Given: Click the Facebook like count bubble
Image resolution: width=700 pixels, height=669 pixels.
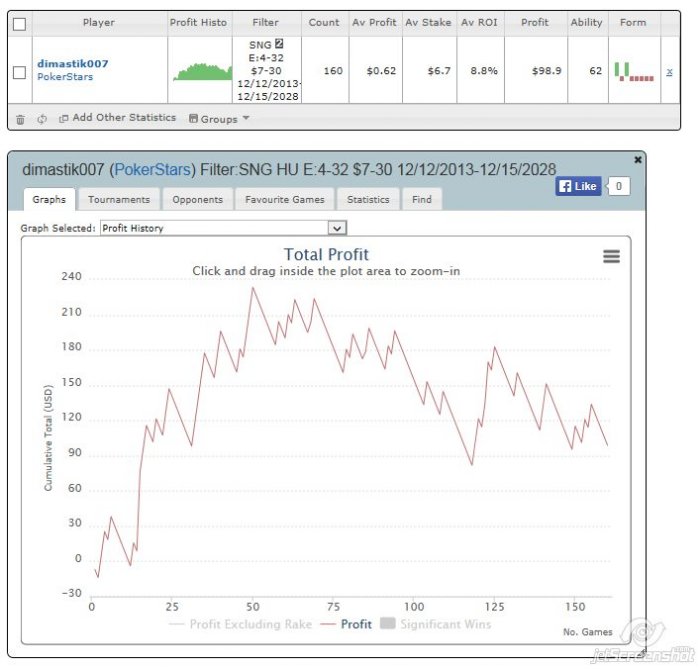Looking at the screenshot, I should pos(618,186).
